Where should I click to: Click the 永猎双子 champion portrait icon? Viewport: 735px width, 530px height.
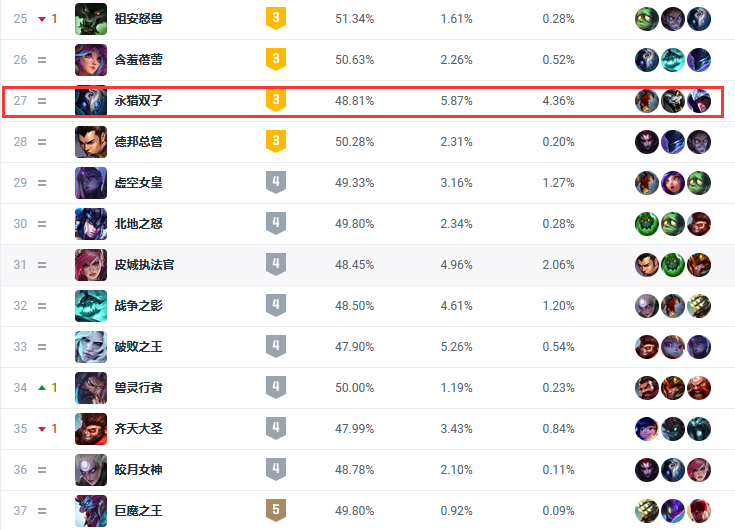[x=91, y=101]
